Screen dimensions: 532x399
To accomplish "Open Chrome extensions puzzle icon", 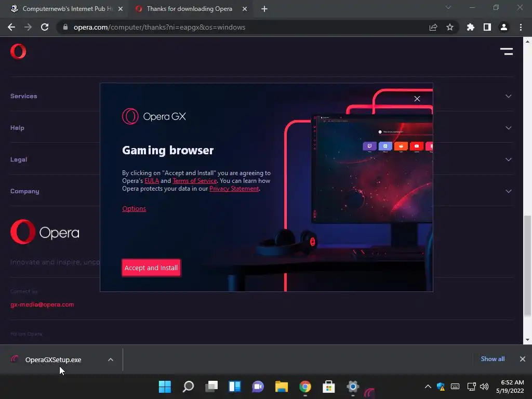I will [471, 27].
